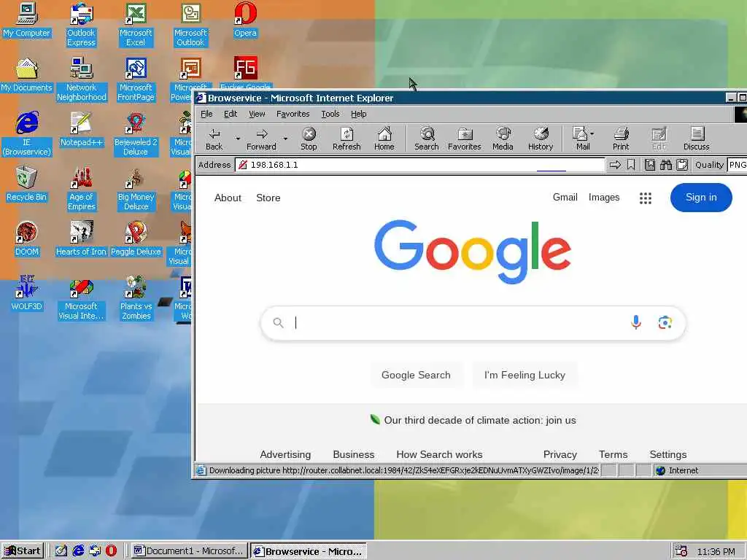Click the Start button on the taskbar
The width and height of the screenshot is (747, 560).
click(23, 551)
